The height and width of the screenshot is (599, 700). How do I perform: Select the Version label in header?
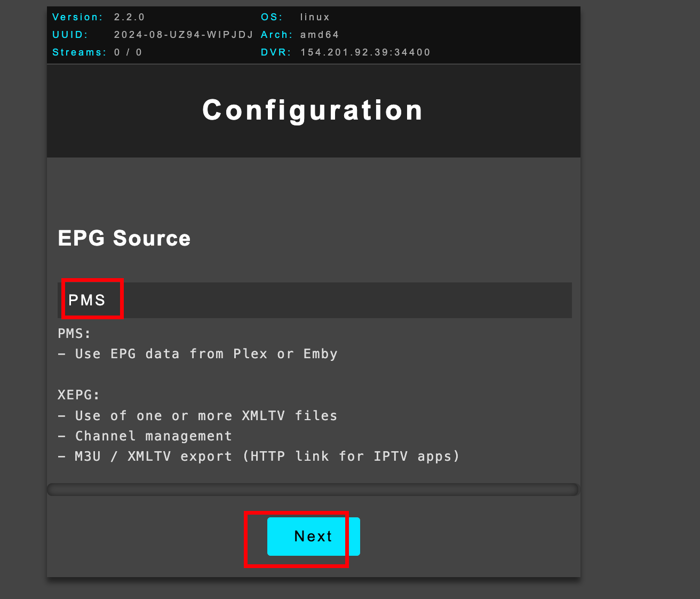[x=78, y=17]
